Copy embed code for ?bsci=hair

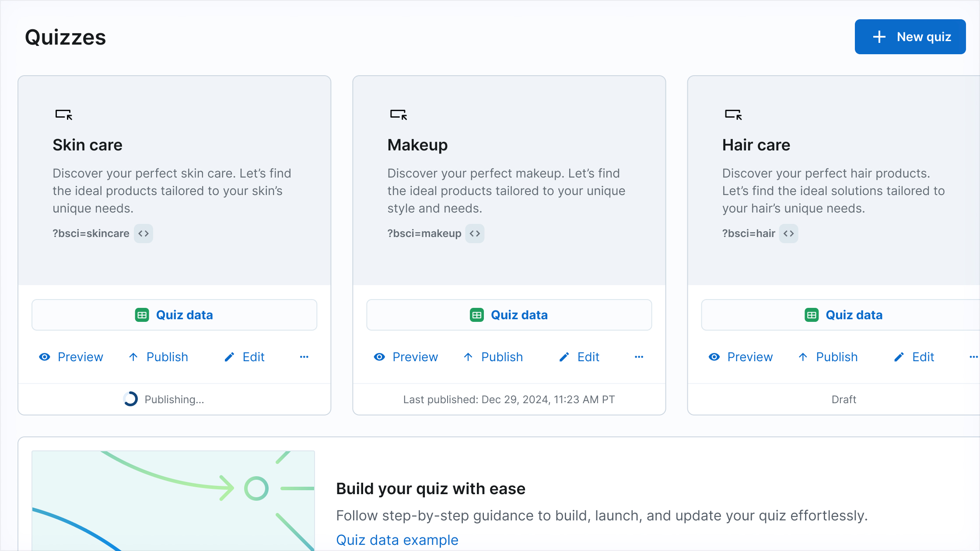[789, 234]
